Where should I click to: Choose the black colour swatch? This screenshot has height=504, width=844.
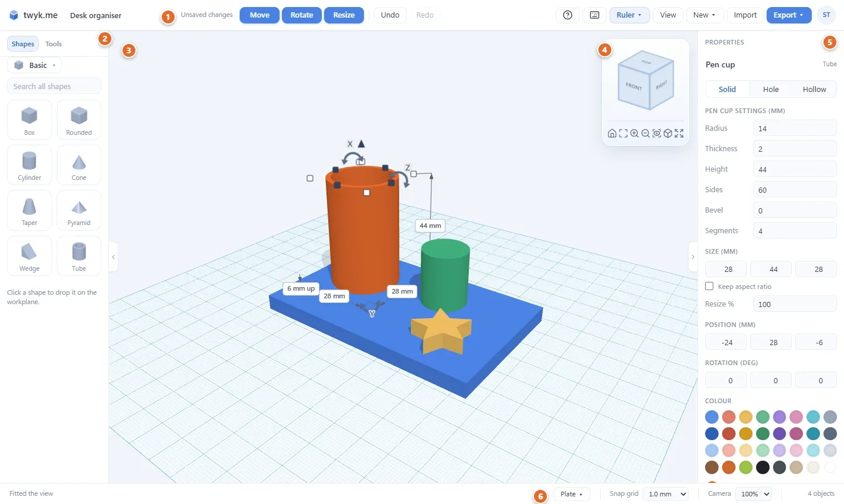coord(763,467)
